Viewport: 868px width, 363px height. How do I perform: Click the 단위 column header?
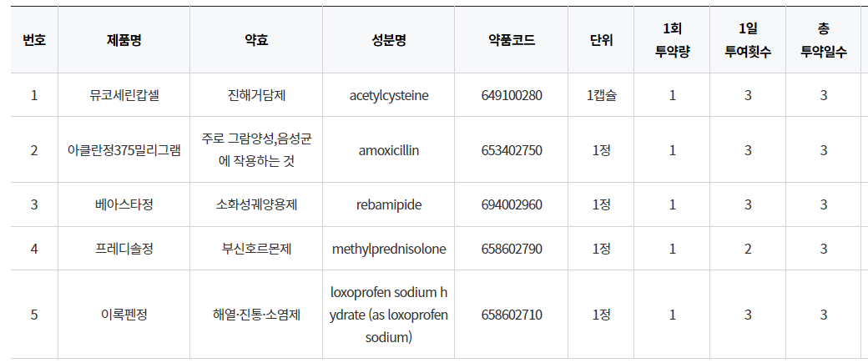tap(601, 40)
